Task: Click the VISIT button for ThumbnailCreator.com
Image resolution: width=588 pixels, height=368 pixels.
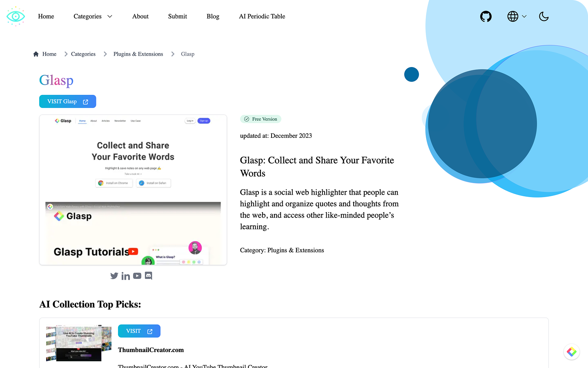Action: point(139,331)
